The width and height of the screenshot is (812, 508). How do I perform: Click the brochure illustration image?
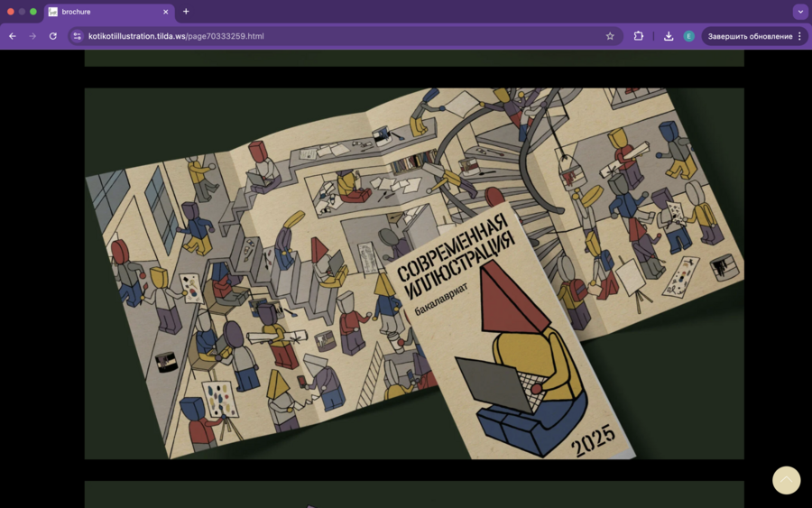414,273
